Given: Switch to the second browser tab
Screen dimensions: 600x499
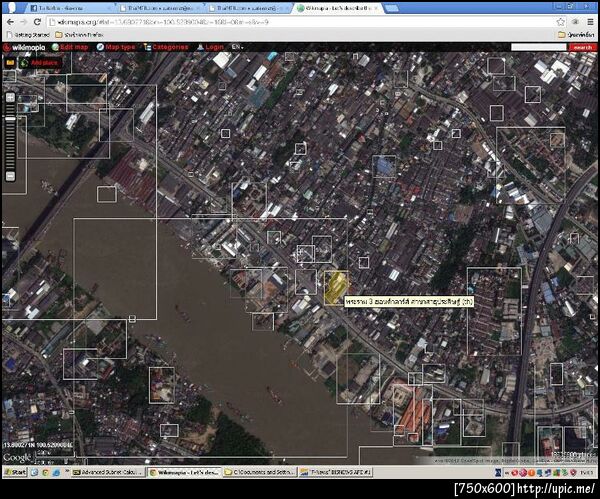Looking at the screenshot, I should coord(160,8).
